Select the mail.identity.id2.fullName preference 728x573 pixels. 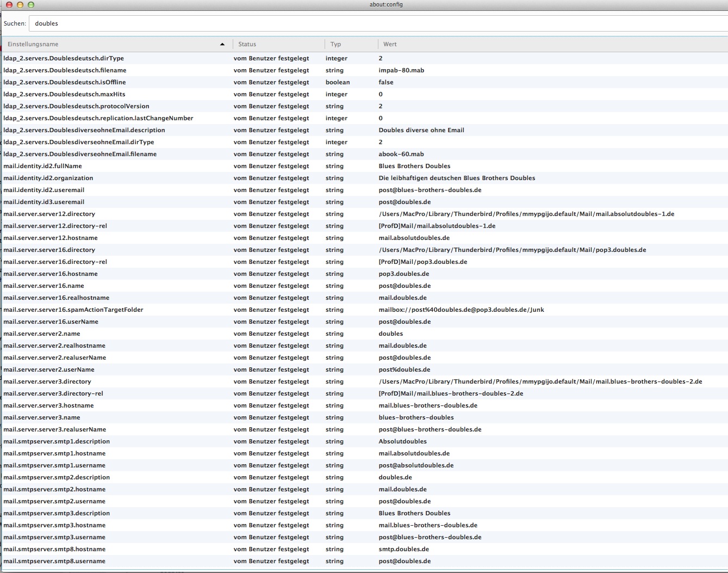(42, 166)
